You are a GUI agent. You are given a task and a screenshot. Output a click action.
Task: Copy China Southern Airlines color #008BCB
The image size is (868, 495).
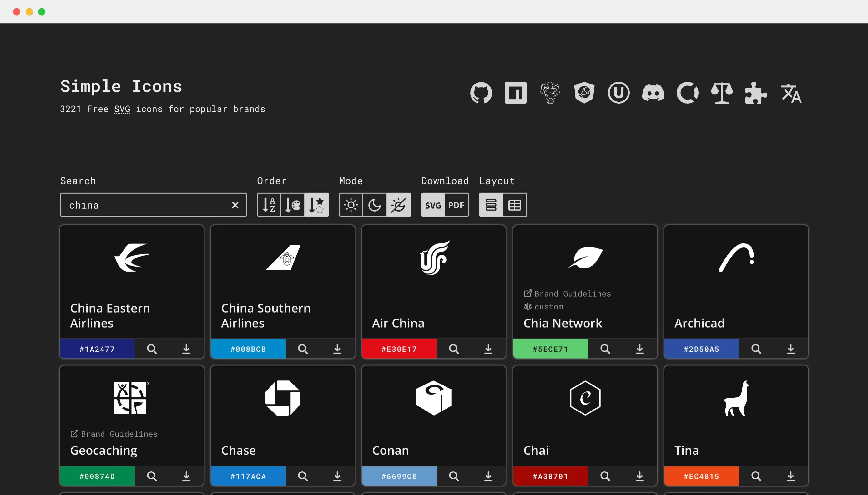[248, 349]
